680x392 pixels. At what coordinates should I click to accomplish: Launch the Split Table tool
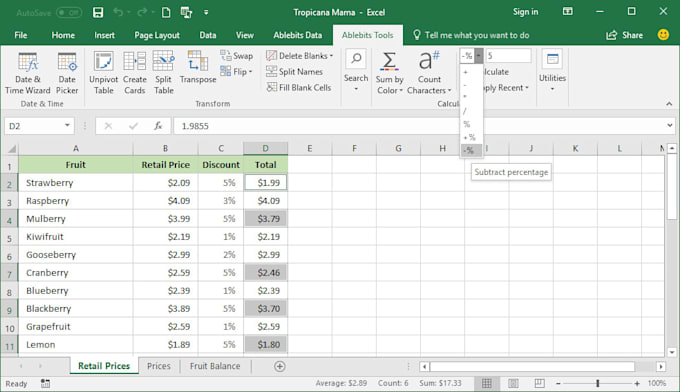point(163,73)
